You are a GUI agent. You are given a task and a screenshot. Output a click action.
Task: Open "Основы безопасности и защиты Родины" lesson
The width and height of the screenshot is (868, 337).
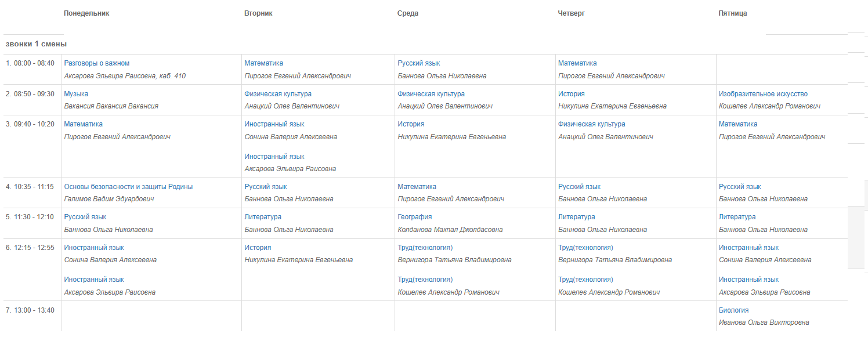128,187
